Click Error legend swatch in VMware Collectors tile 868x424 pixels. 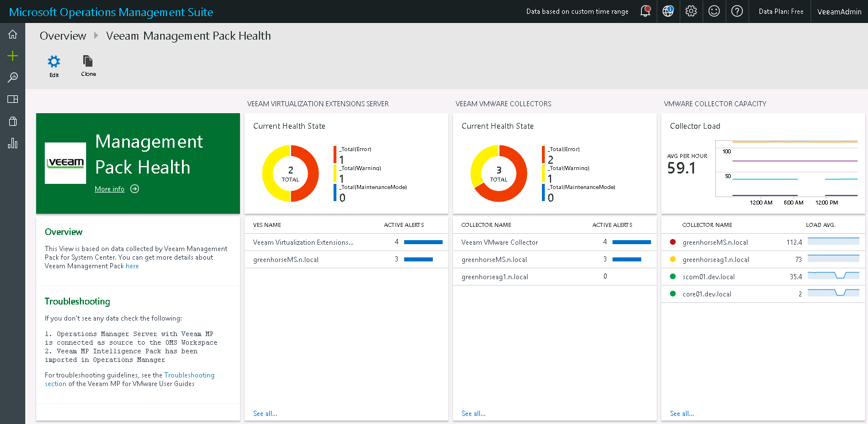coord(543,155)
